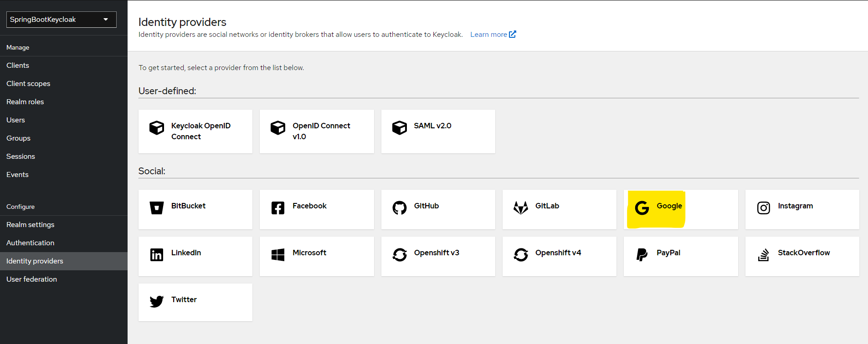Viewport: 868px width, 344px height.
Task: Click the Identity providers page heading
Action: (182, 22)
